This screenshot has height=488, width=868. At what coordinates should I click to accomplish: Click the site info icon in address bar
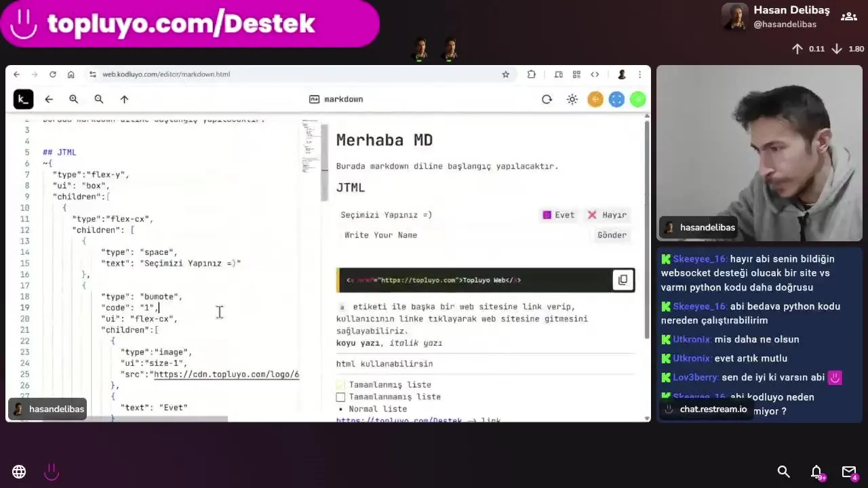tap(92, 75)
